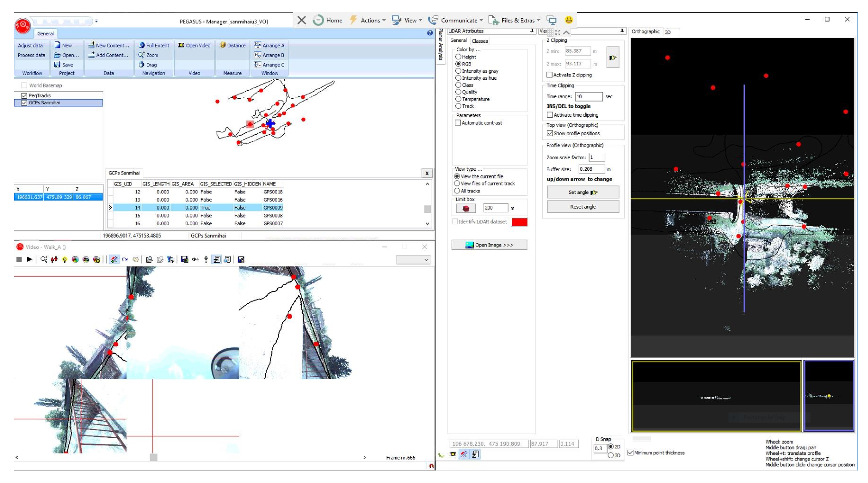868x483 pixels.
Task: Switch to the Classes tab
Action: (x=480, y=41)
